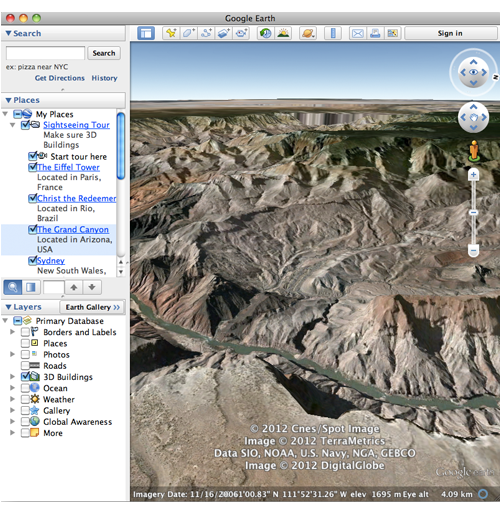Uncheck the Sightseeing Tour checkbox
Image resolution: width=500 pixels, height=515 pixels.
(25, 125)
